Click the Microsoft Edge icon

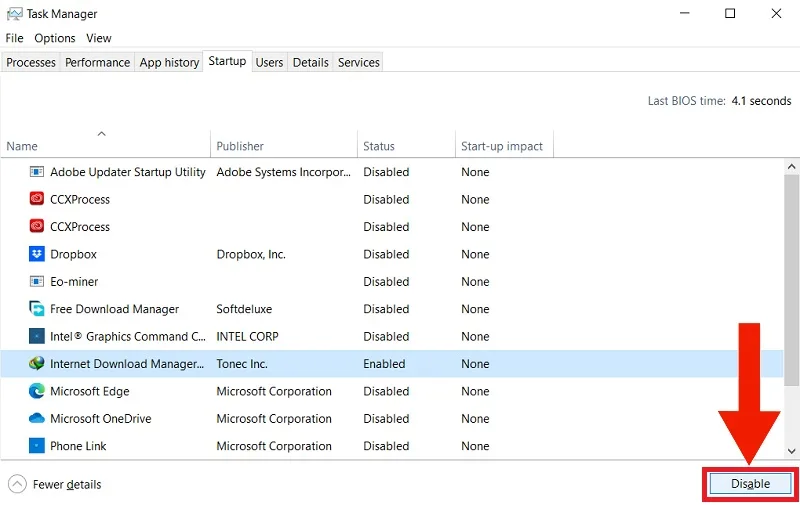(x=37, y=391)
